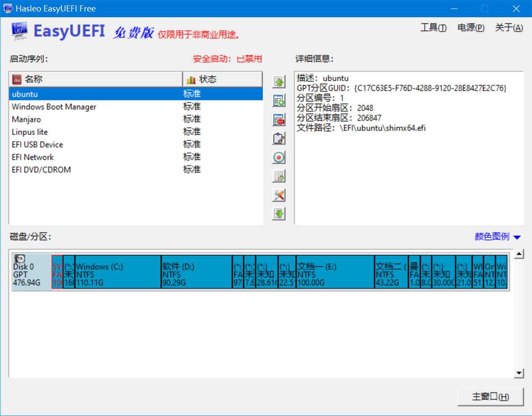This screenshot has width=532, height=416.
Task: Select the Windows Boot Manager entry
Action: (136, 107)
